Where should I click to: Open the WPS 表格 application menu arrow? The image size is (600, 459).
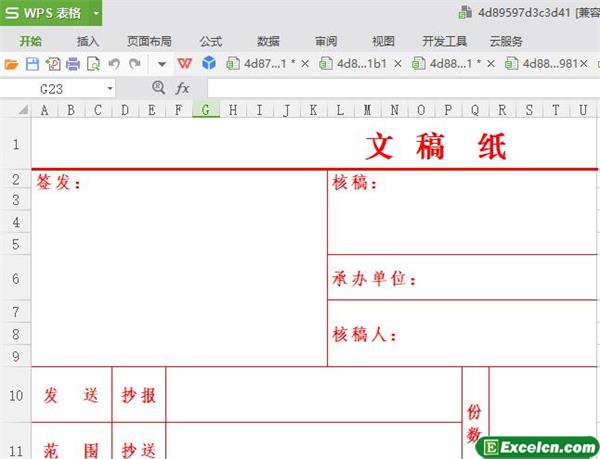coord(96,13)
